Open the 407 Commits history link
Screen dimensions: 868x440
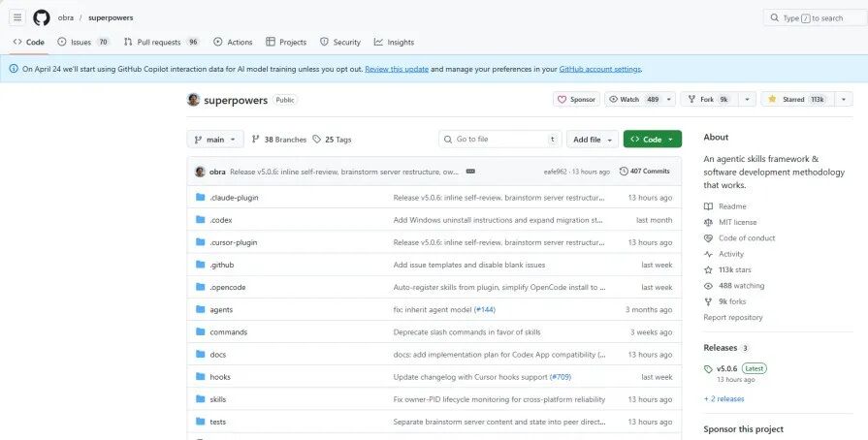pos(644,172)
